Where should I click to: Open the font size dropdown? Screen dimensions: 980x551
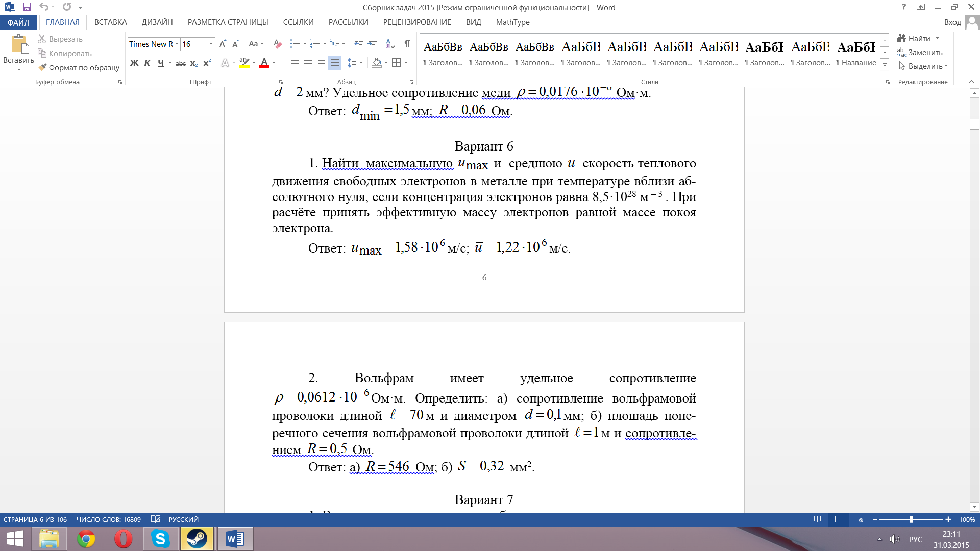[x=211, y=44]
